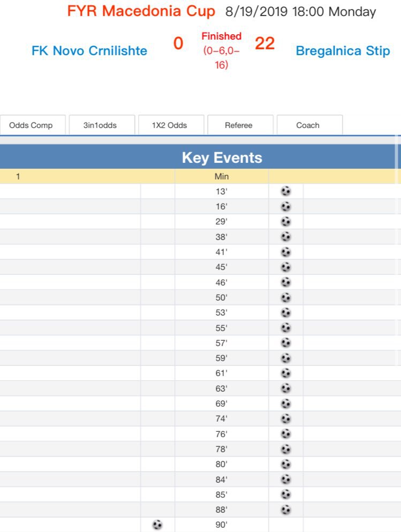Click the goal ball icon at 88'
This screenshot has width=401, height=532.
click(286, 509)
